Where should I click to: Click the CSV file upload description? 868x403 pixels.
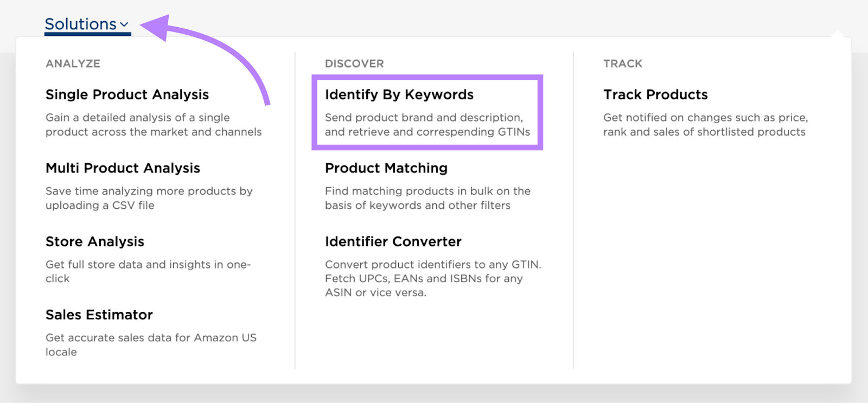click(x=149, y=198)
